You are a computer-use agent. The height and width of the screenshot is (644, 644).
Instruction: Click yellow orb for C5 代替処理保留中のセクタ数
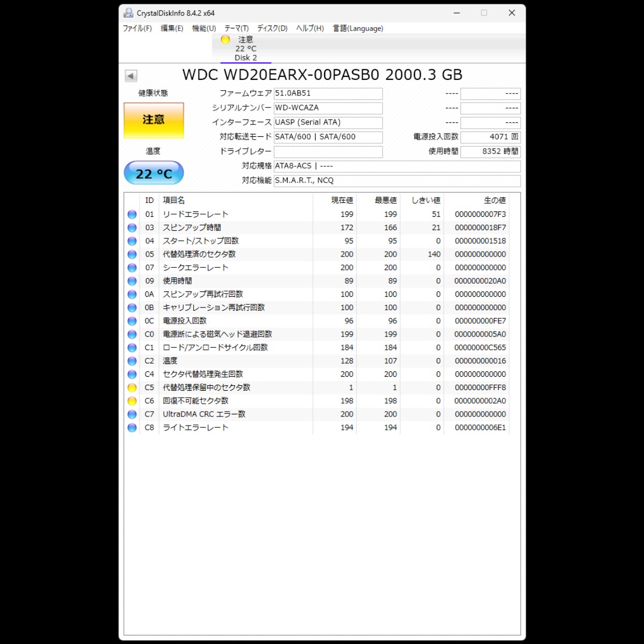(132, 387)
